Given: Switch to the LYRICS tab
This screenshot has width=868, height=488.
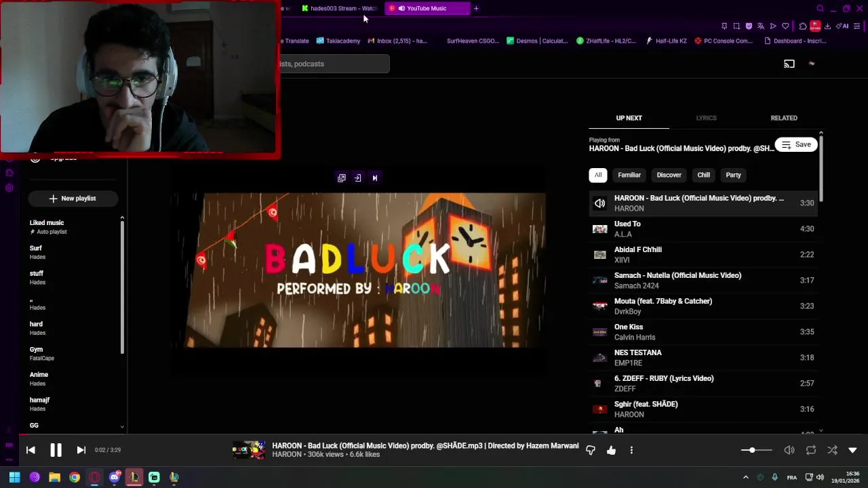Looking at the screenshot, I should tap(706, 118).
